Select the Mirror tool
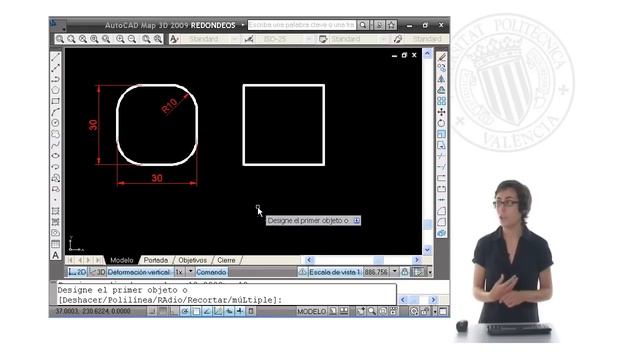The image size is (640, 360). point(441,79)
